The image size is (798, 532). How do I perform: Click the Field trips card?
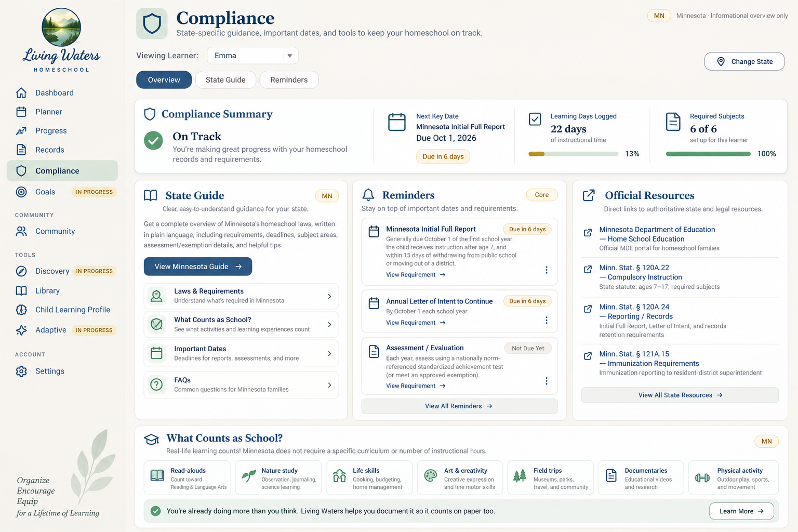click(x=551, y=478)
